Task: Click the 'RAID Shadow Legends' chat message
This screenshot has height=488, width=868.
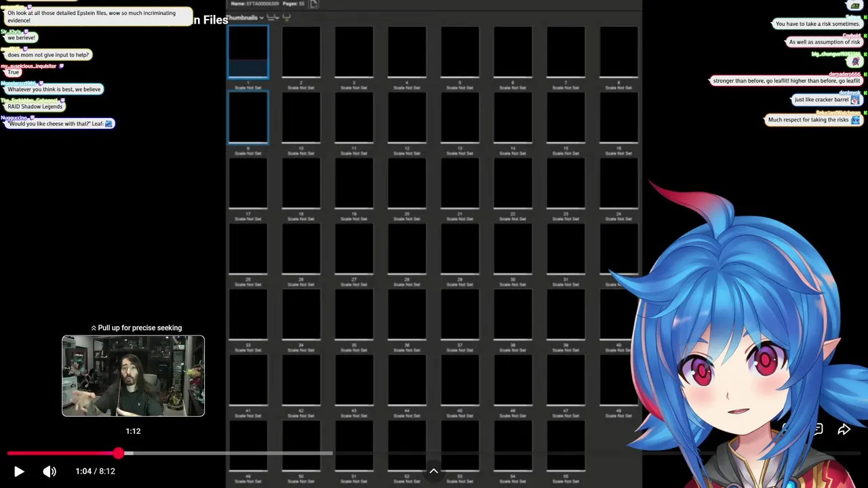Action: coord(35,106)
